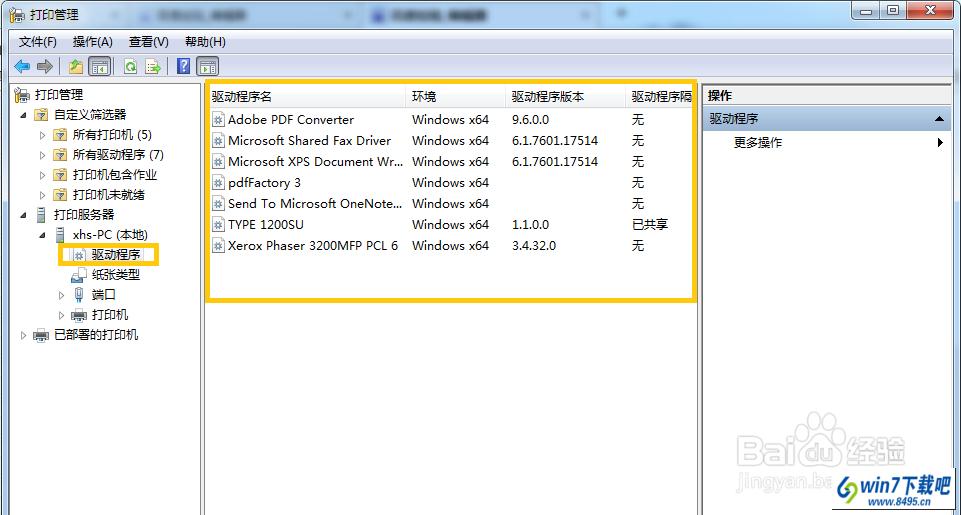Click the 已共享 isolation cell
This screenshot has height=515, width=961.
[650, 225]
